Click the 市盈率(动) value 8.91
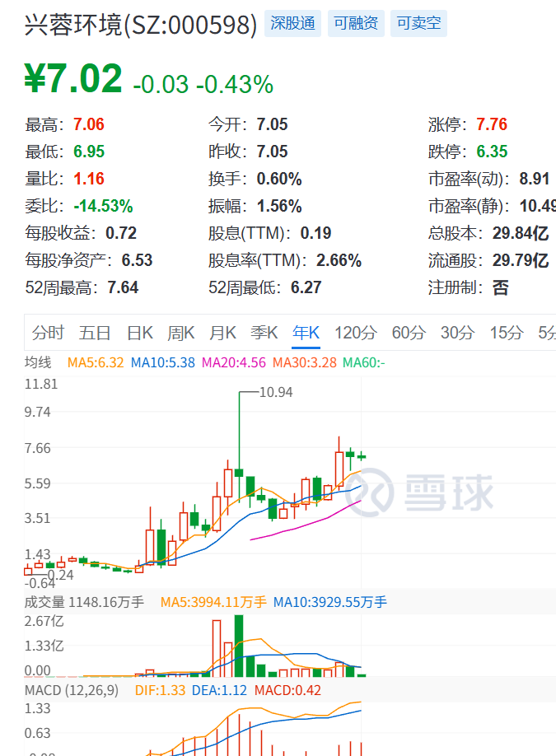Screen dimensions: 556x756 click(x=535, y=179)
